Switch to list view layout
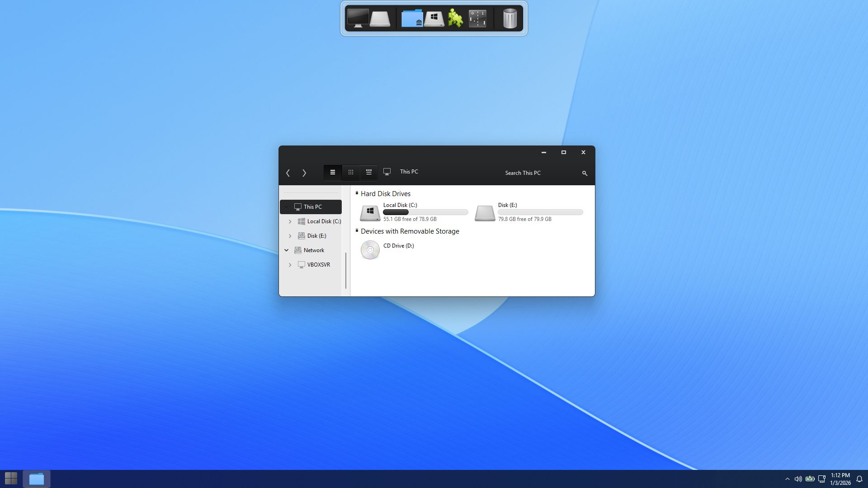 (x=332, y=172)
